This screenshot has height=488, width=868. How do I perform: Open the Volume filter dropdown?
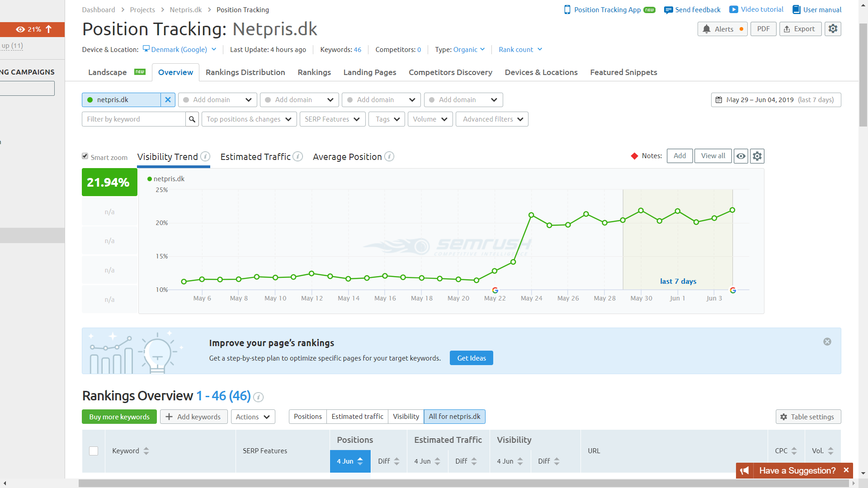(430, 119)
